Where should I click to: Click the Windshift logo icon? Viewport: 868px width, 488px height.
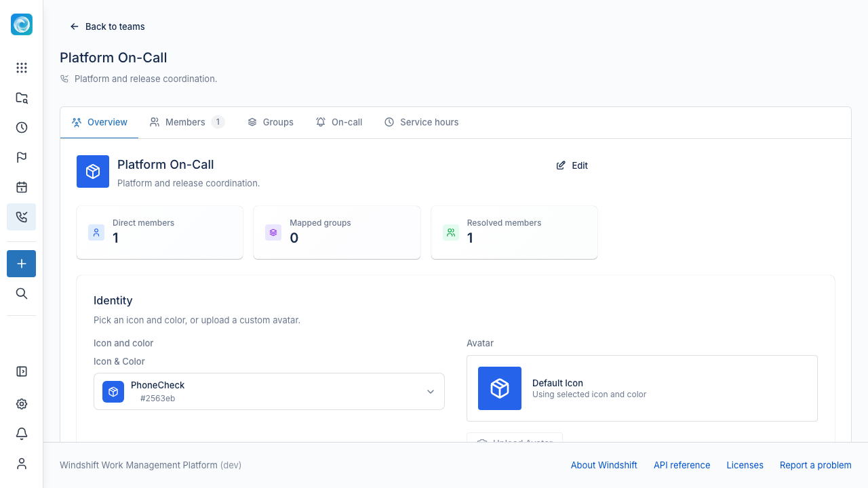[x=22, y=24]
